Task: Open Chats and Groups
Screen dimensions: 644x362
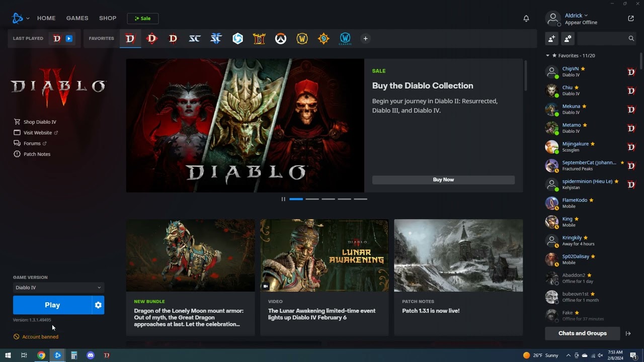Action: pos(583,333)
